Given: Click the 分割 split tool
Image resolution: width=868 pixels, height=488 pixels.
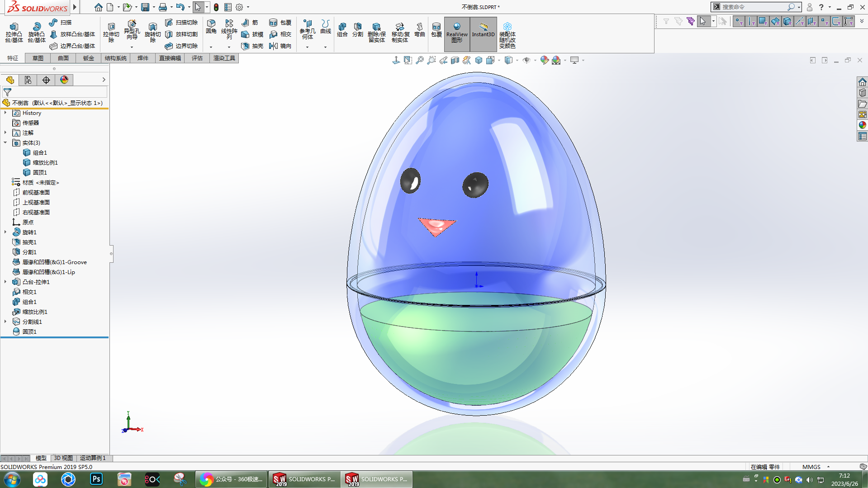Looking at the screenshot, I should [x=358, y=30].
